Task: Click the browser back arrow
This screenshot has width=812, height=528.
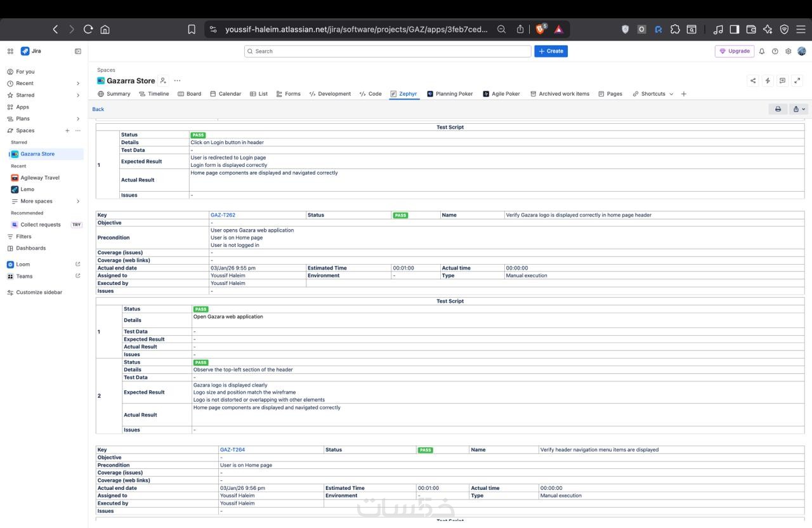Action: click(55, 29)
